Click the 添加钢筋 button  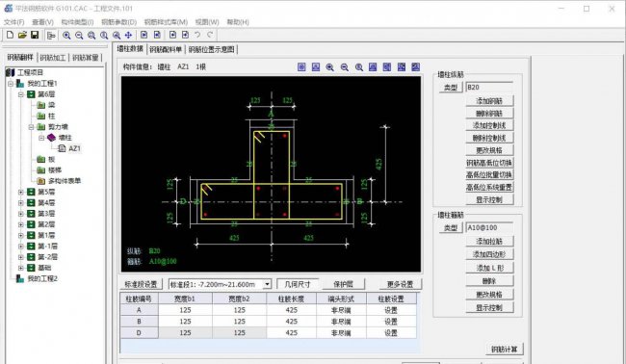click(489, 101)
